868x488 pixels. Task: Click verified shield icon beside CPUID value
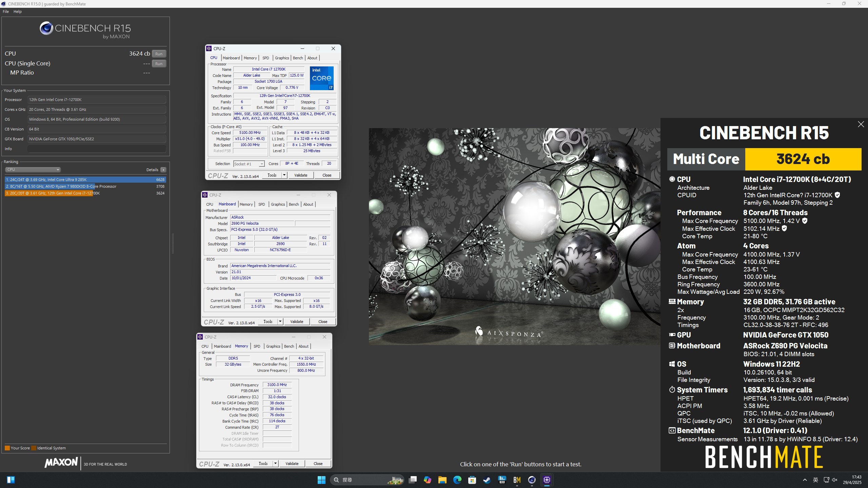pyautogui.click(x=837, y=195)
